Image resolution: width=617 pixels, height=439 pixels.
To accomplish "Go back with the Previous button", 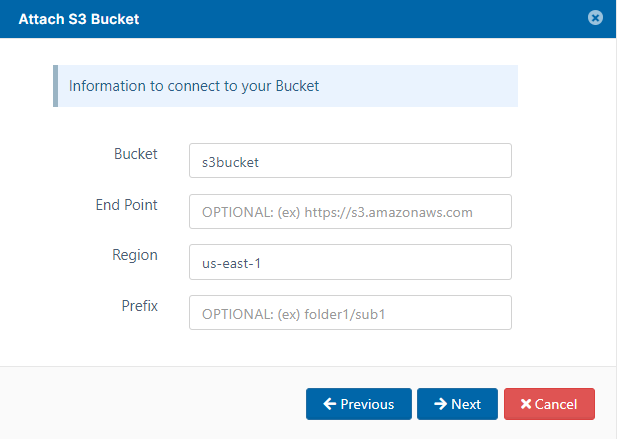I will (x=359, y=404).
